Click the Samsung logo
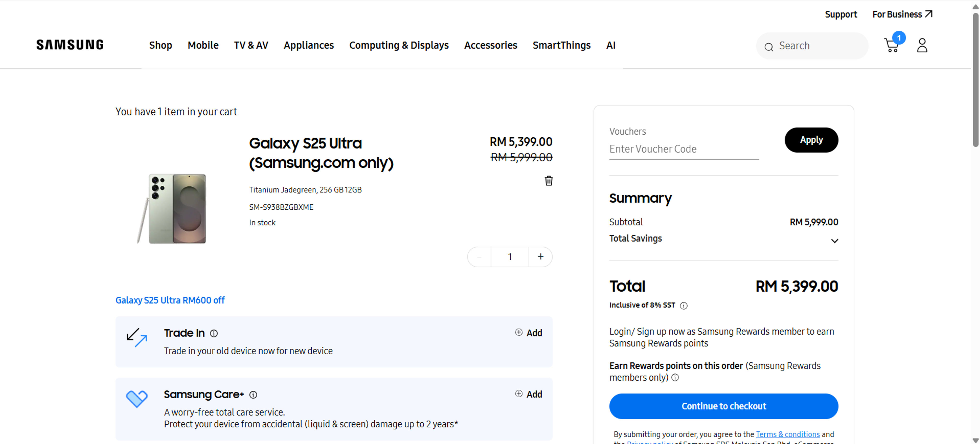Viewport: 980px width, 444px height. (70, 45)
